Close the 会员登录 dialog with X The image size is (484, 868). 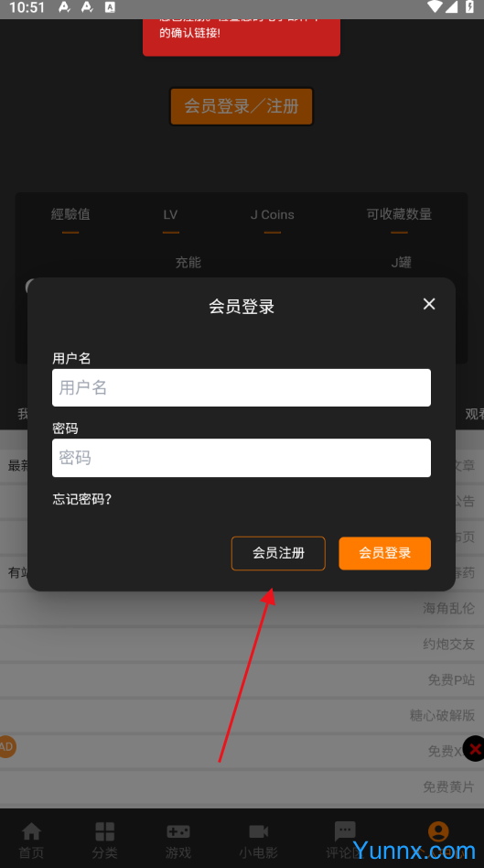(429, 304)
